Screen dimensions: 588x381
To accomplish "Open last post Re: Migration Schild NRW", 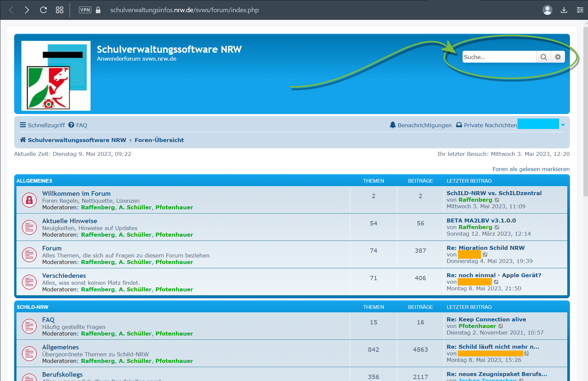I will (x=486, y=248).
